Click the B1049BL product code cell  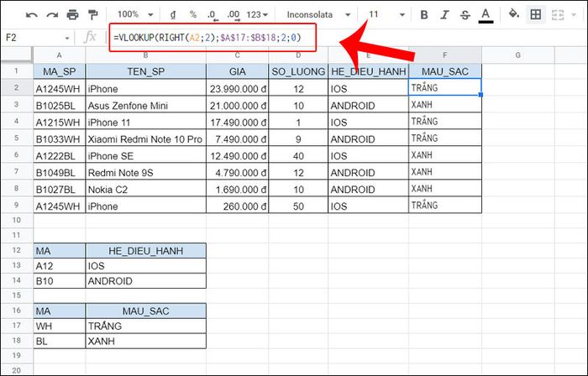tap(60, 173)
